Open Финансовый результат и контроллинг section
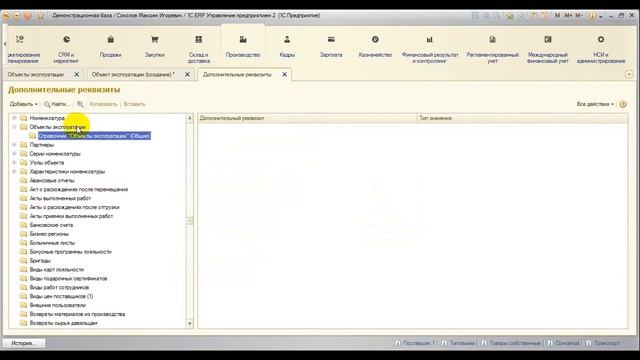 [x=430, y=49]
